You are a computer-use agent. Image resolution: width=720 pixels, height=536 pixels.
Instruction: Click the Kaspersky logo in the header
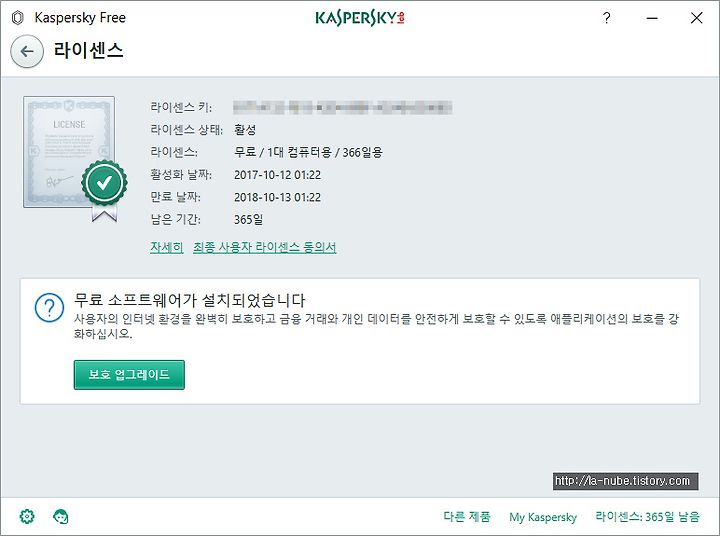(x=360, y=18)
